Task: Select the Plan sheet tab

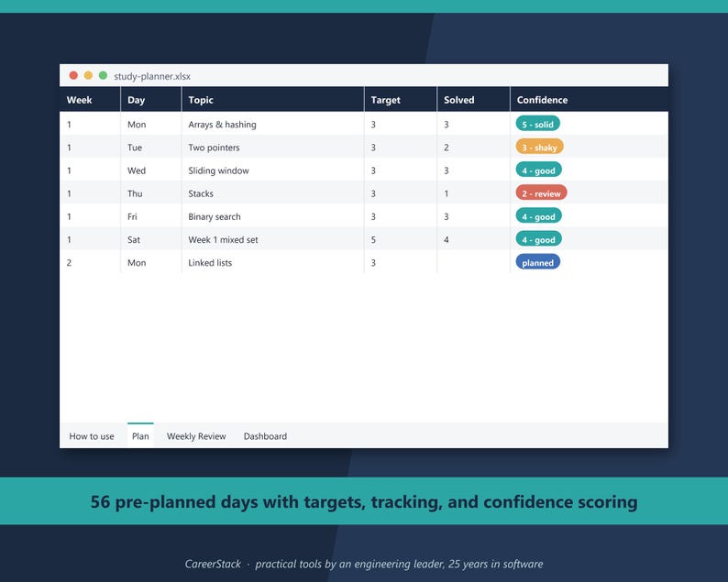Action: coord(140,435)
